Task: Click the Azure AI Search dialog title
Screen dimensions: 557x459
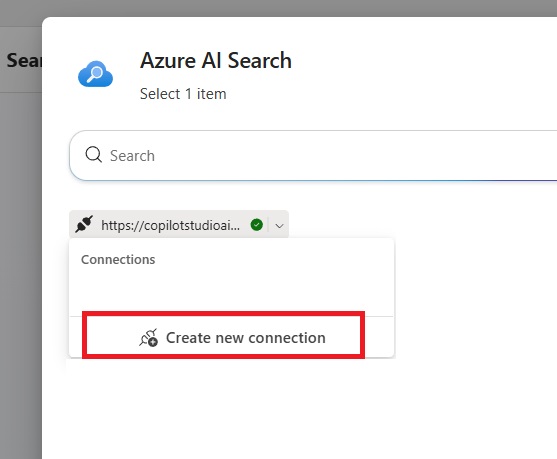Action: (216, 60)
